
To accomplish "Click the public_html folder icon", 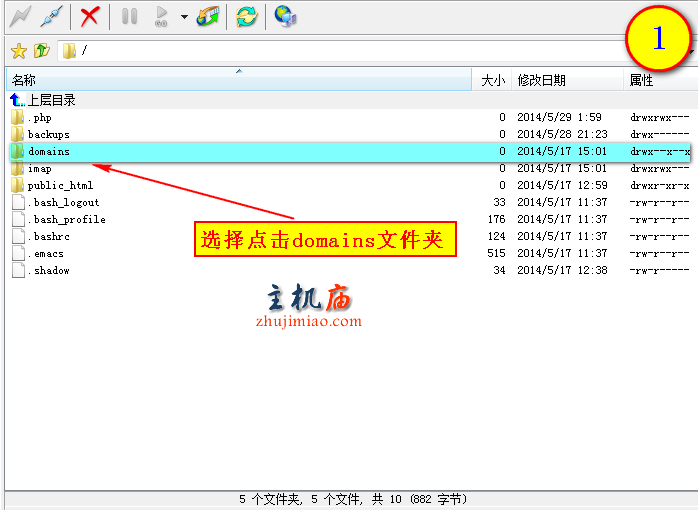I will click(17, 185).
